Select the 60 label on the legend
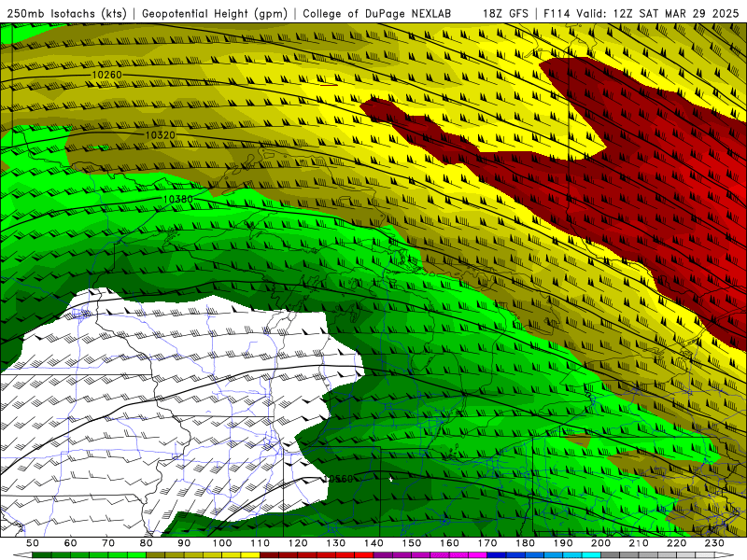The image size is (747, 560). tap(71, 543)
